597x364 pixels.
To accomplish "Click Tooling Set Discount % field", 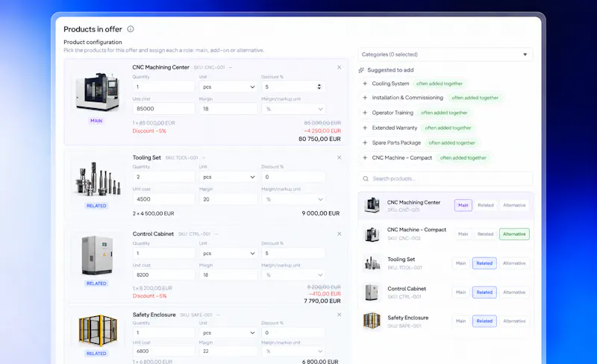I will (293, 177).
